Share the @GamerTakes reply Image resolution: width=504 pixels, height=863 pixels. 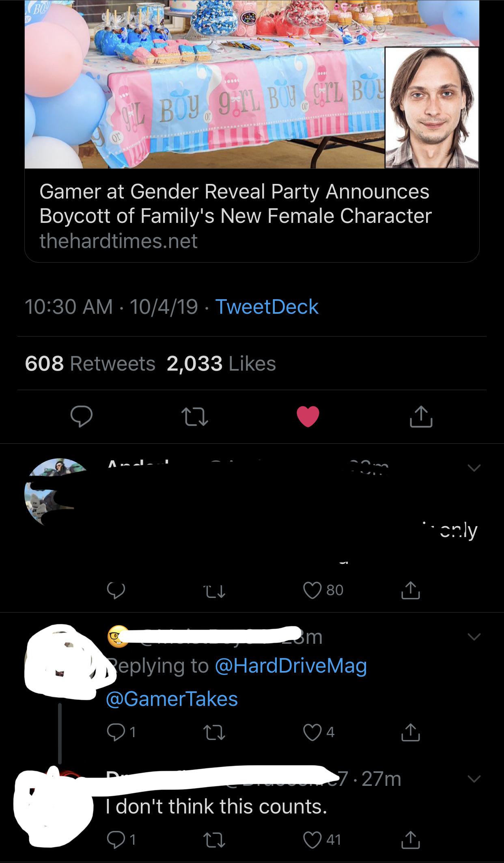410,731
